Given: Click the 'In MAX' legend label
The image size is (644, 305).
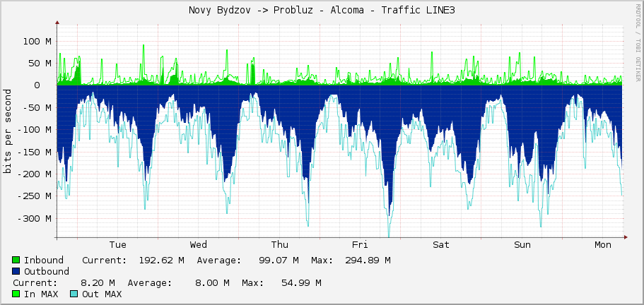Looking at the screenshot, I should 41,294.
